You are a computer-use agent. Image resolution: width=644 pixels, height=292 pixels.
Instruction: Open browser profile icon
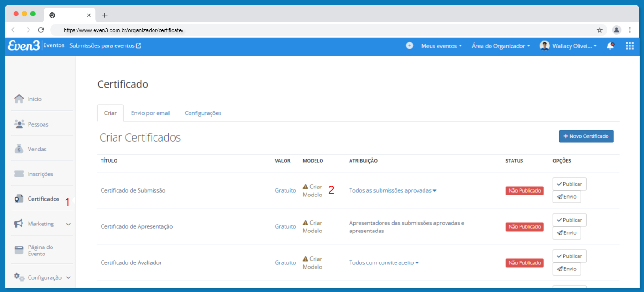point(616,30)
